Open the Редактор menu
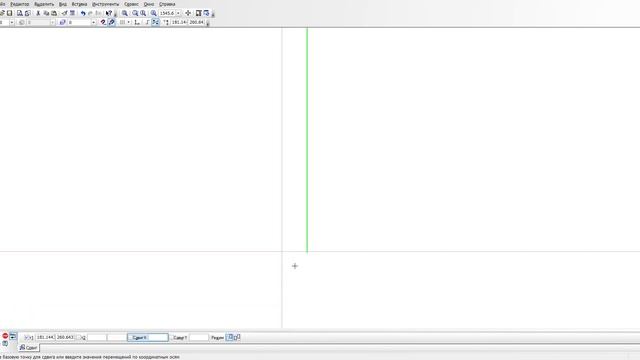 [x=20, y=4]
